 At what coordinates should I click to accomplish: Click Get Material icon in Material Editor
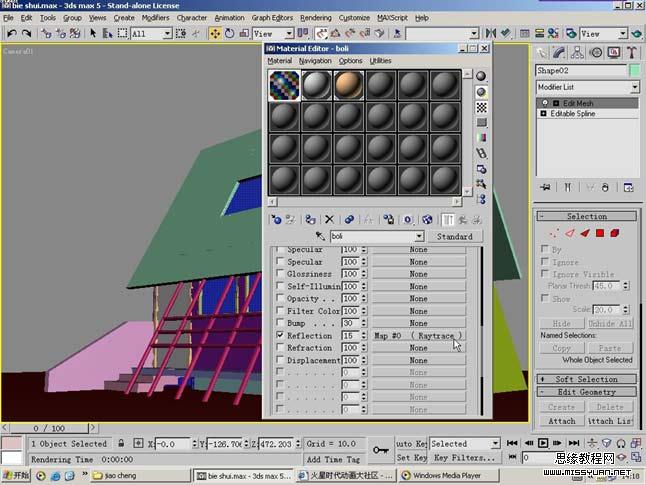[x=276, y=220]
